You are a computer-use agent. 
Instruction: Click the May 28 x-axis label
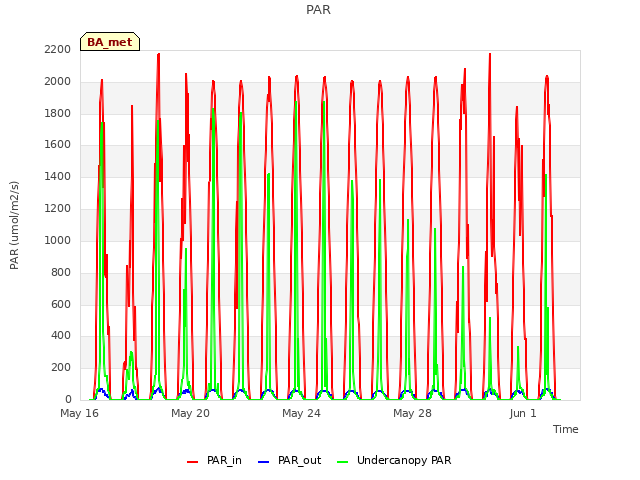point(413,413)
